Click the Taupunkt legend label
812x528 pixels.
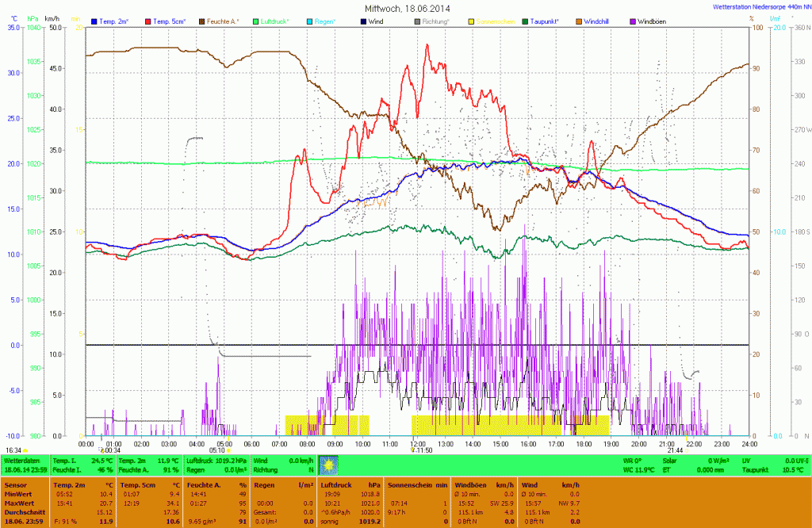click(x=548, y=21)
